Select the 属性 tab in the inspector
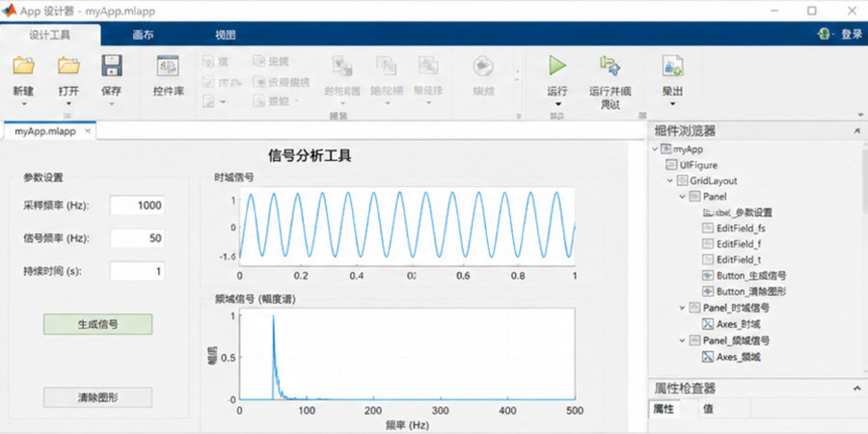Screen dimensions: 868x434 664,409
